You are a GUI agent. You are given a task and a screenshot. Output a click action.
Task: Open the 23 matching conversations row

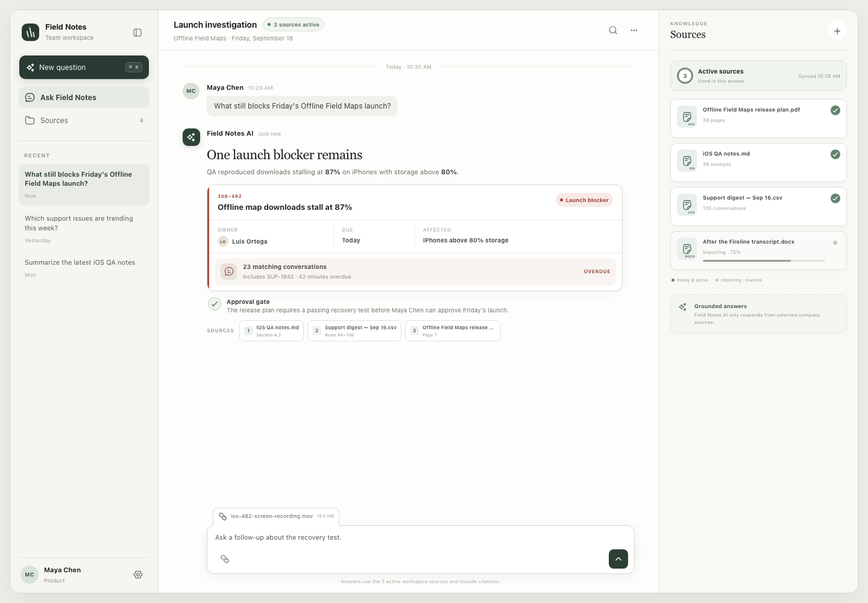tap(415, 271)
